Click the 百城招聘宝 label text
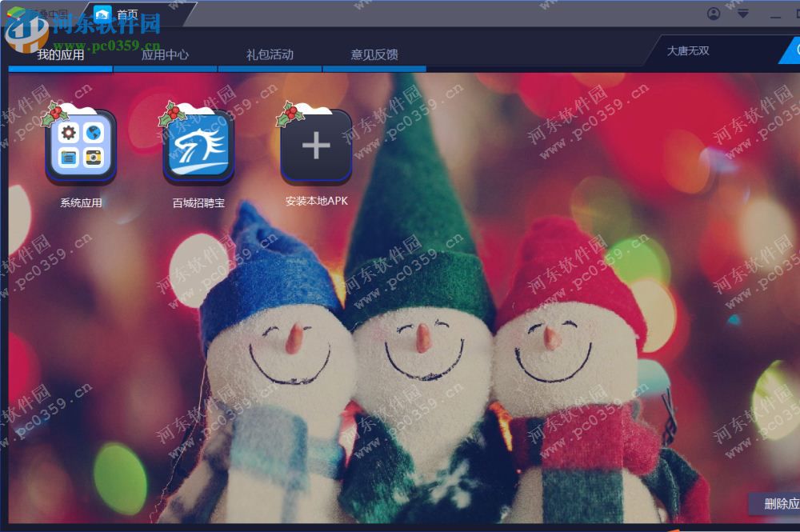The image size is (800, 532). [199, 203]
